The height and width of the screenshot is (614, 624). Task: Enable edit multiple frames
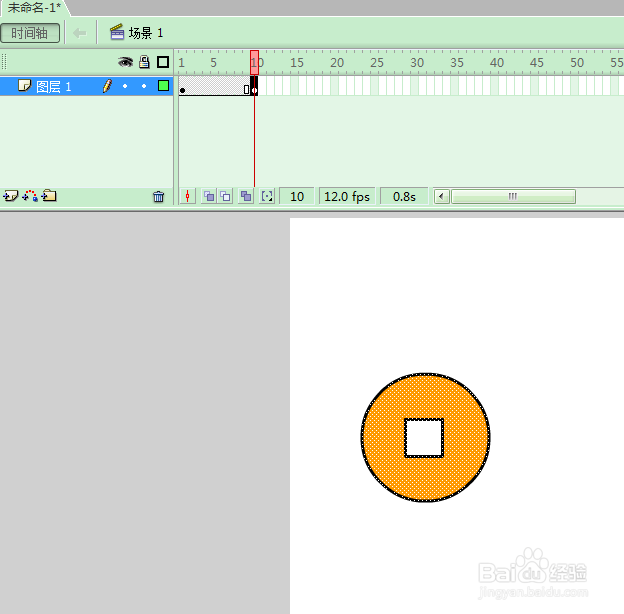pos(246,196)
